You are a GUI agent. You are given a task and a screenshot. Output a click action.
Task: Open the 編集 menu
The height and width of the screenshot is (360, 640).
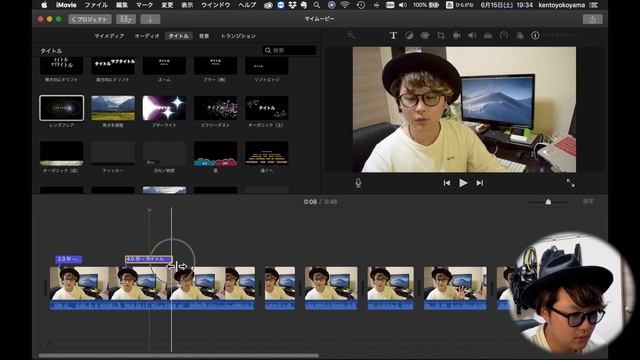(x=122, y=5)
